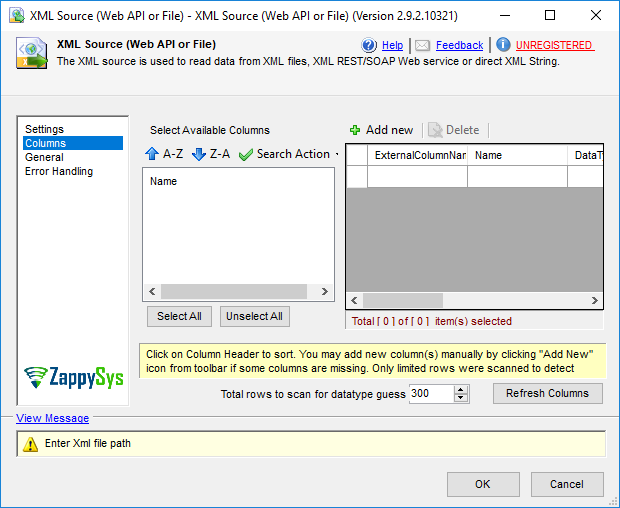Click the left scroll arrow of the columns grid

pos(354,301)
